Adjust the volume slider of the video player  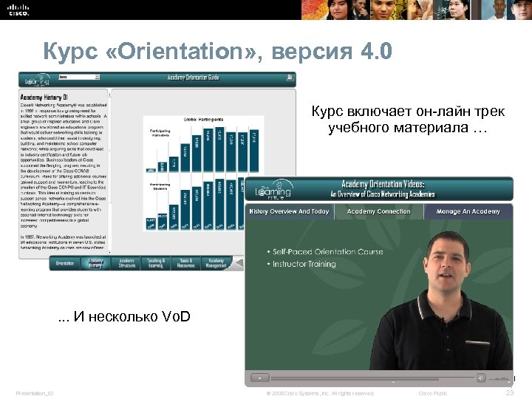click(499, 378)
